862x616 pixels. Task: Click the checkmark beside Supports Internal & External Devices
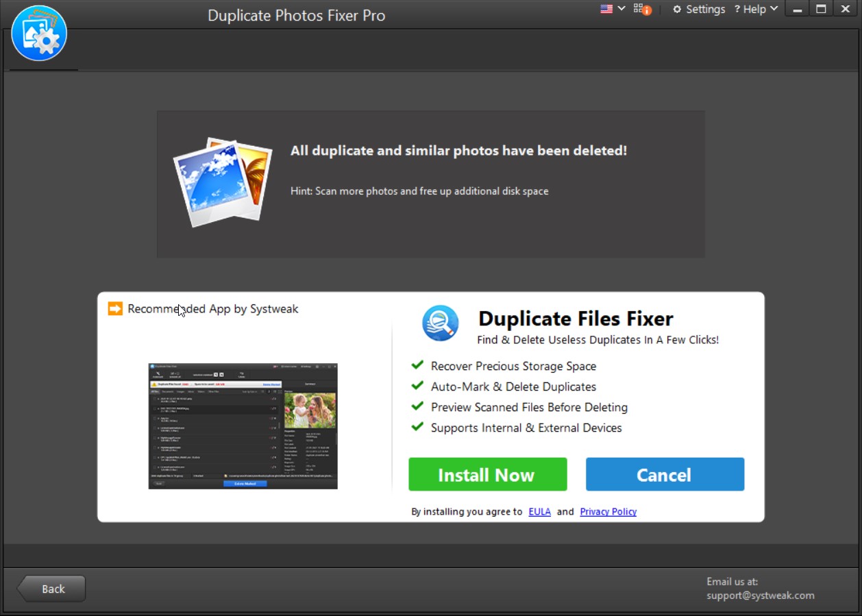pos(417,427)
